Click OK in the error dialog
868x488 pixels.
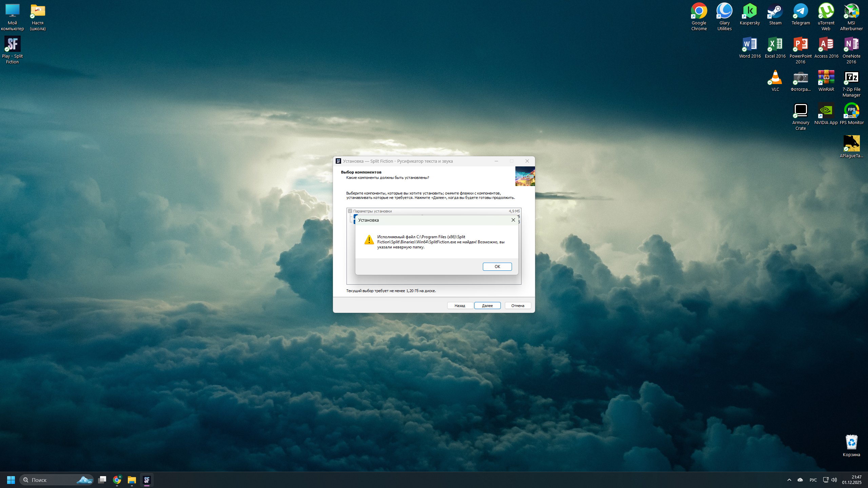click(x=497, y=267)
